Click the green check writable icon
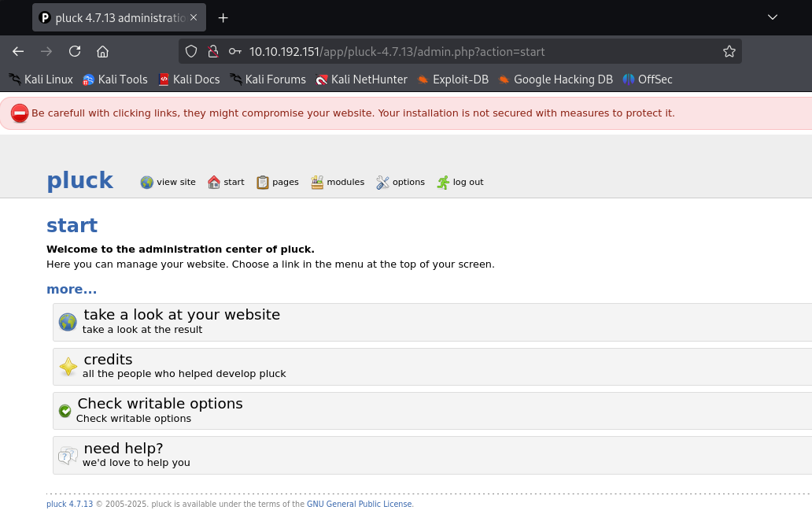812x525 pixels. pyautogui.click(x=65, y=411)
